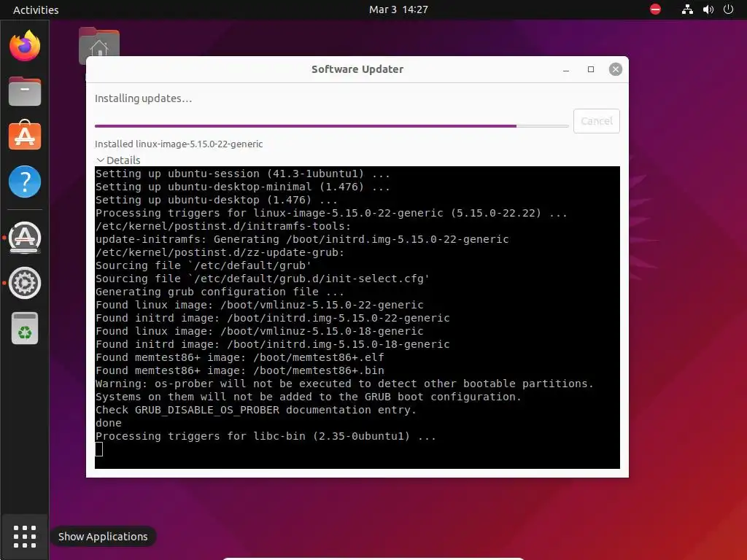Click 'update-initramfs: Generating' line

[302, 239]
